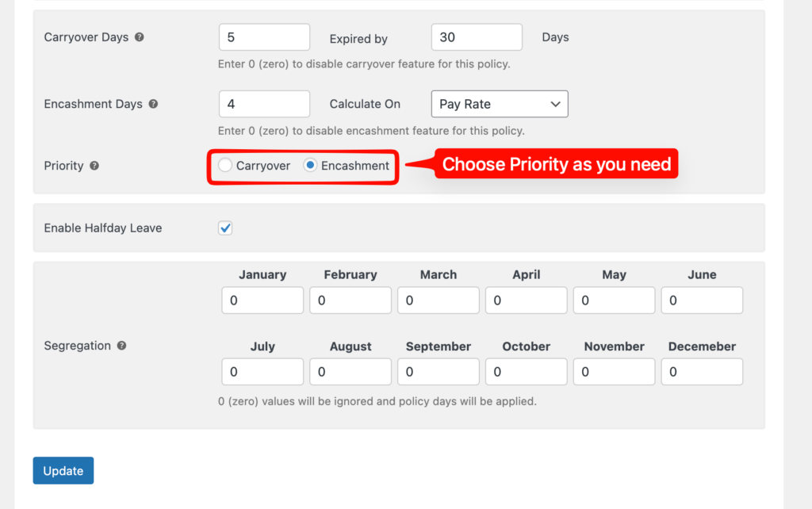Click the October segregation field
The width and height of the screenshot is (812, 509).
click(527, 372)
